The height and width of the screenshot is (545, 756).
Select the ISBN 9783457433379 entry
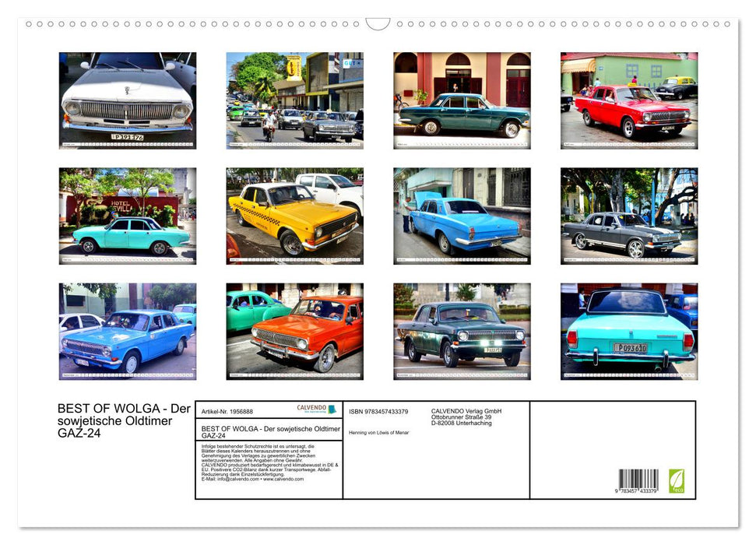pos(377,411)
